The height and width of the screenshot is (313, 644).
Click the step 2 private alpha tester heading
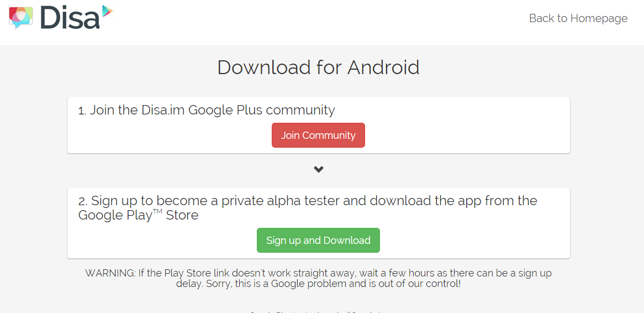coord(308,208)
